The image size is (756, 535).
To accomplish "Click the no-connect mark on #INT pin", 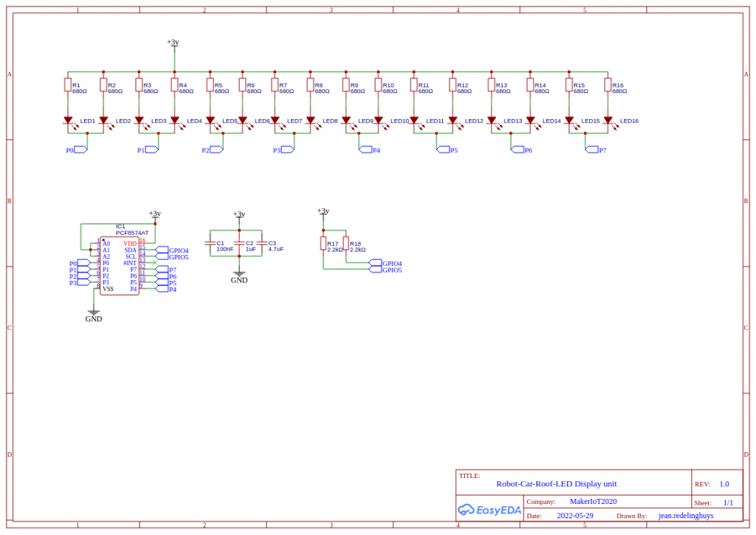I will click(x=155, y=263).
